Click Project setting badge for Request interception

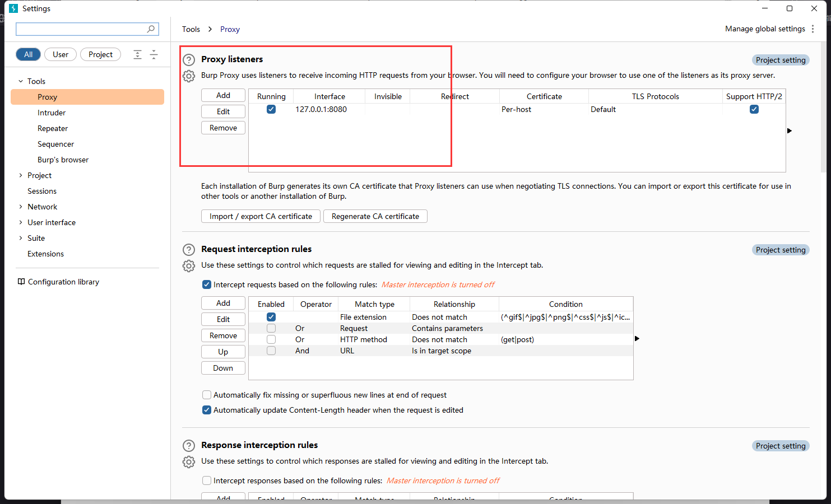point(781,250)
